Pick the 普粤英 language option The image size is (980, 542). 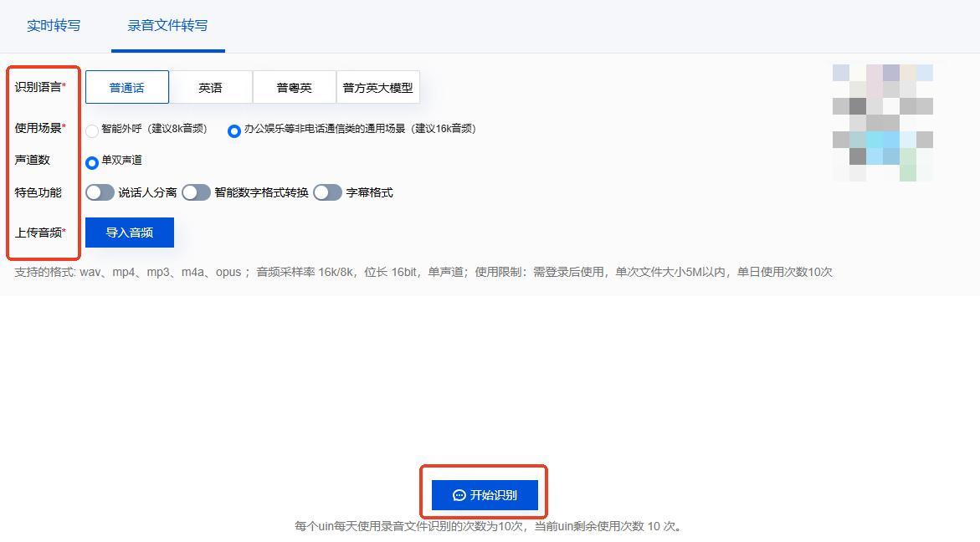coord(294,87)
